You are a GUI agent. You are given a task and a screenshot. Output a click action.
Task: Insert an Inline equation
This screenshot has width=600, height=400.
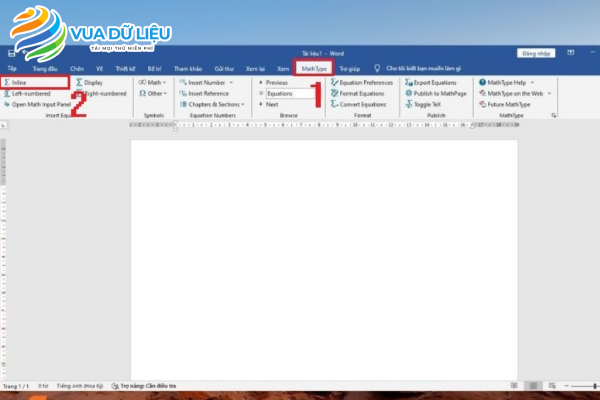[x=22, y=82]
